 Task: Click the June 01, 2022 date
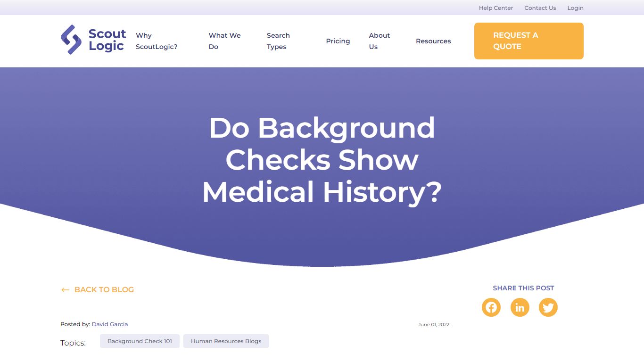[434, 325]
